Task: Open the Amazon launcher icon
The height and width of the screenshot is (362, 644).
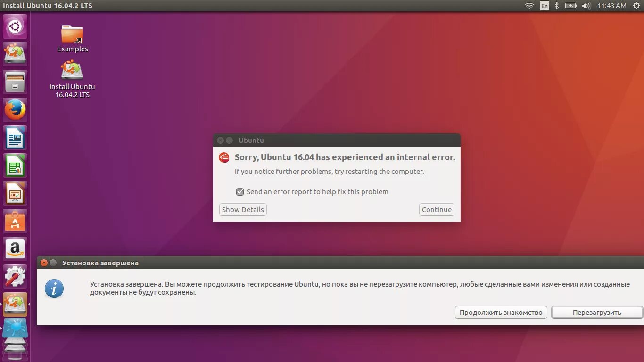Action: coord(15,249)
